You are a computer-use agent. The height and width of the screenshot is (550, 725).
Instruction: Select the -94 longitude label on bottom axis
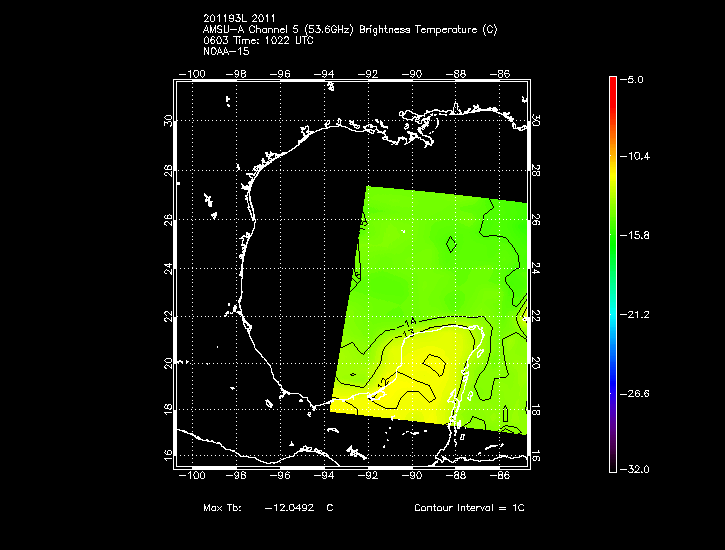point(324,475)
